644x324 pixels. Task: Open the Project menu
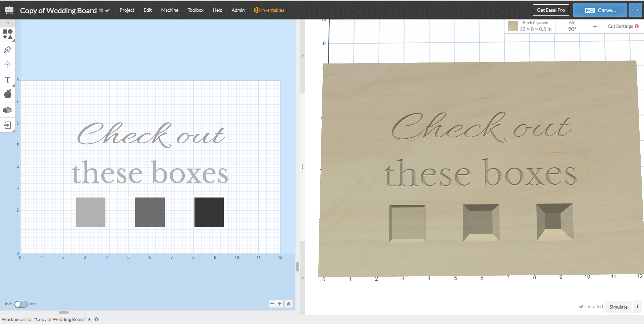point(127,10)
